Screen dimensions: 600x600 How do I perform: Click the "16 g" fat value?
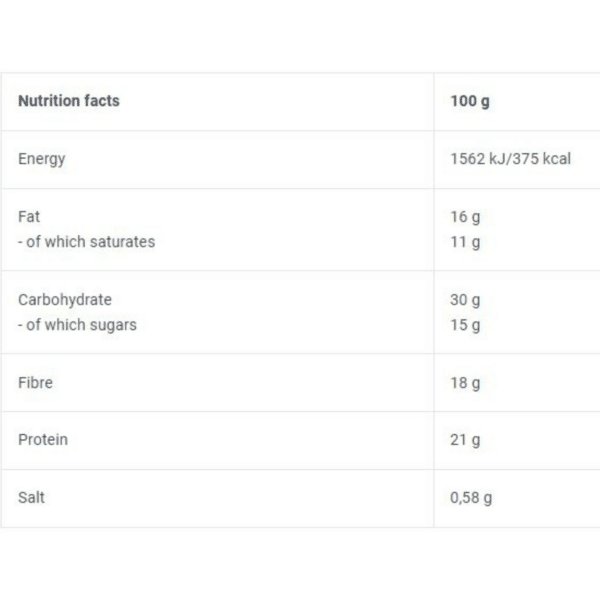pos(465,217)
